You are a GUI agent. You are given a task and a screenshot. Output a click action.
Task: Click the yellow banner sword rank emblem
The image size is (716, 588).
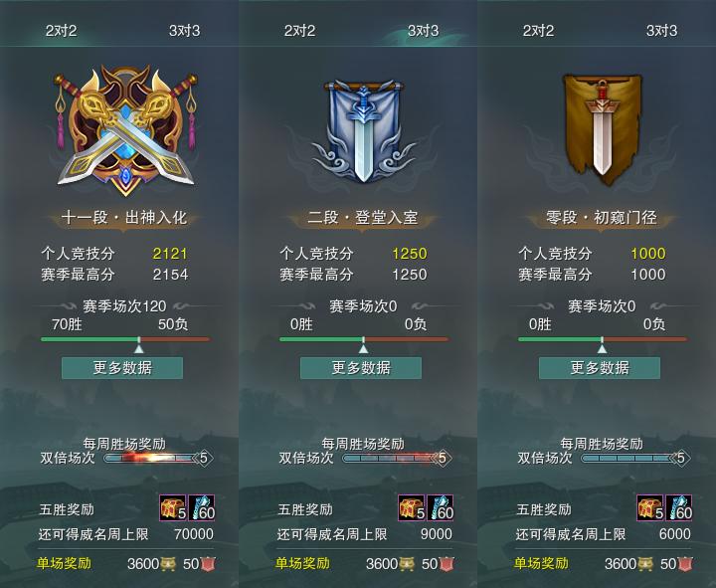[602, 129]
